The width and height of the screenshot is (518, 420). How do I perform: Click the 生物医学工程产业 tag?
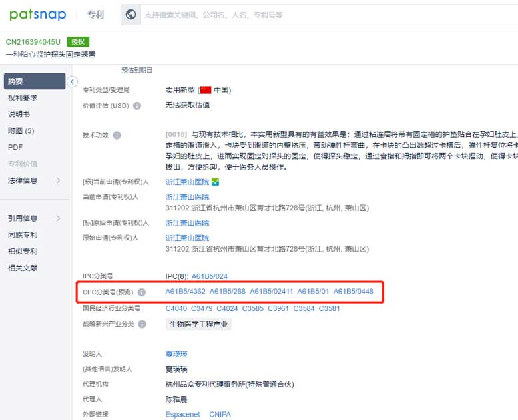(198, 324)
